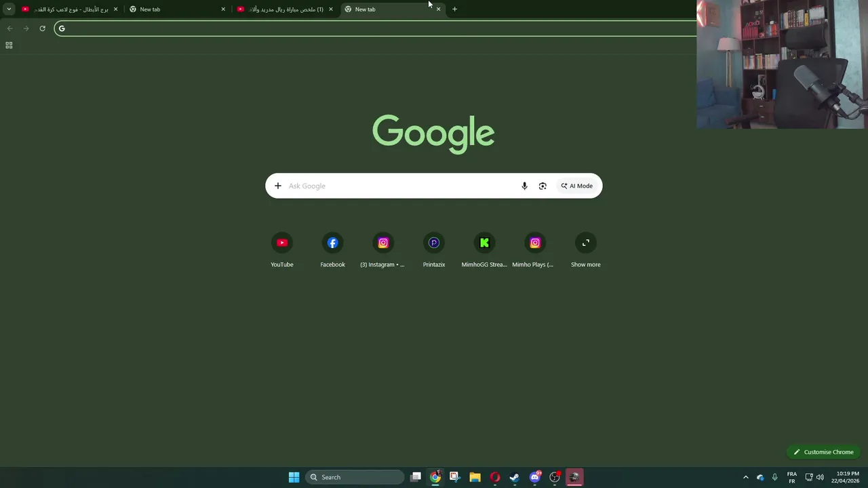
Task: Click Chrome icon on the taskbar
Action: (435, 477)
